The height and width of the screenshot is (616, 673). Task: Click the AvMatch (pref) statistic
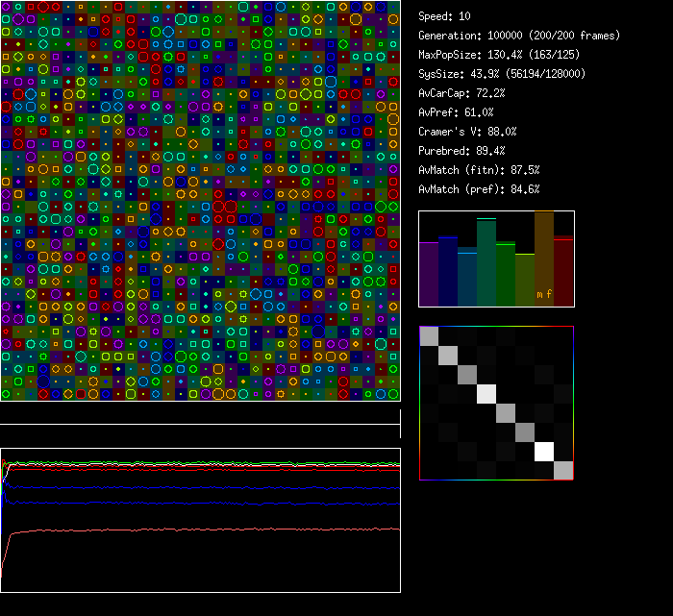tap(479, 189)
